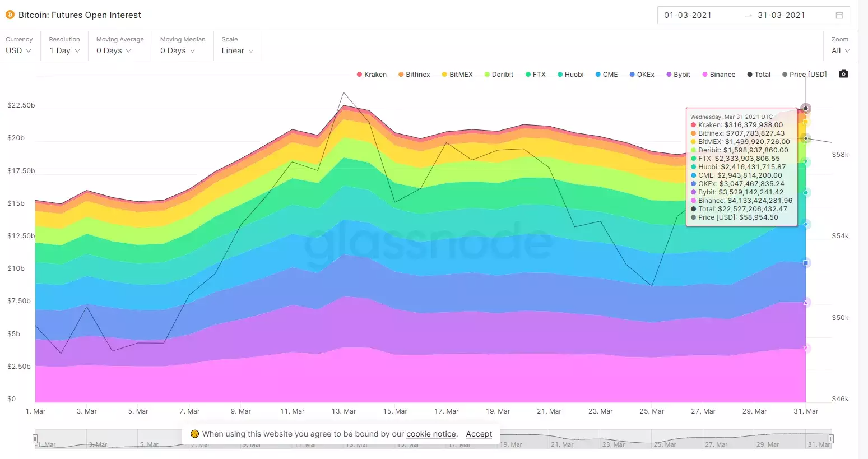Viewport: 868px width, 459px height.
Task: Click the start date 01-03-2021 field
Action: (688, 15)
